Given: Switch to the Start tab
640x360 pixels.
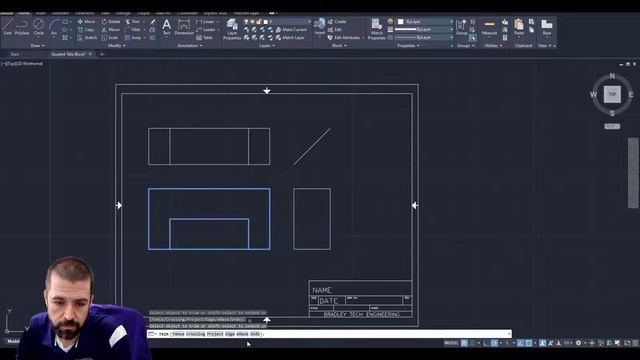Looking at the screenshot, I should (15, 54).
